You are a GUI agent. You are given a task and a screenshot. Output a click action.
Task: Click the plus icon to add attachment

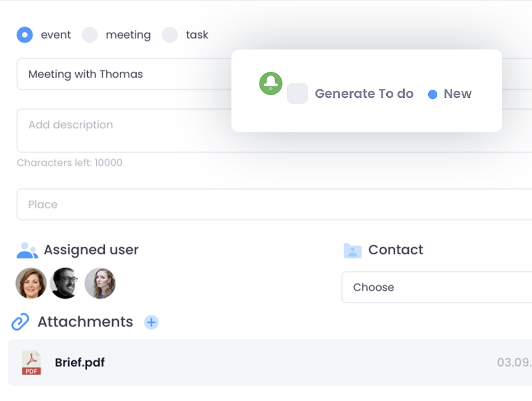[152, 322]
